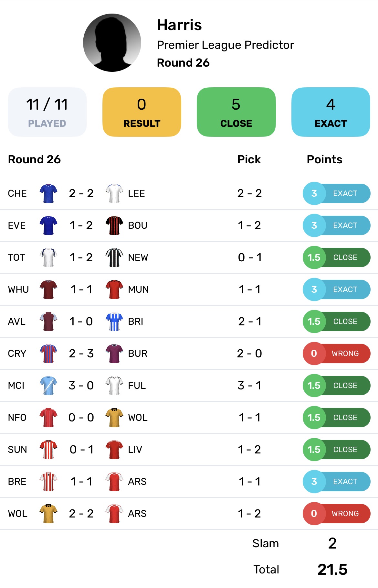The height and width of the screenshot is (588, 378).
Task: Click the Crystal Palace red-blue jersey
Action: tap(48, 354)
